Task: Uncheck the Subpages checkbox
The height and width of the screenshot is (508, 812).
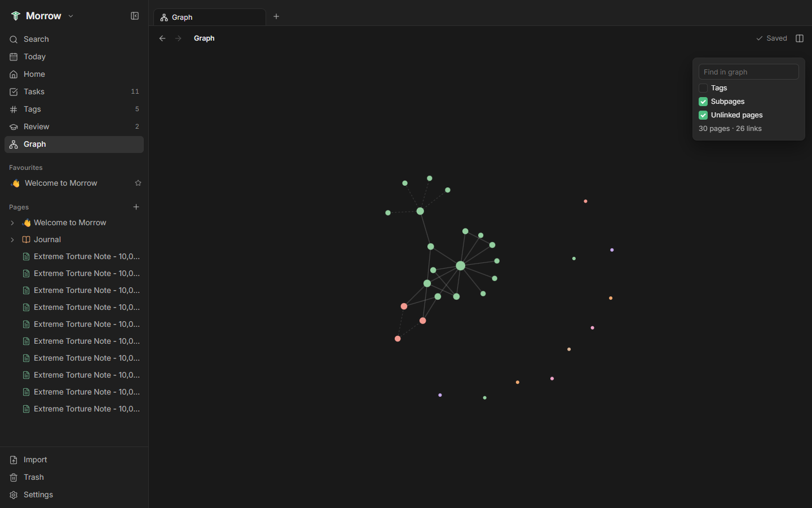Action: (x=703, y=102)
